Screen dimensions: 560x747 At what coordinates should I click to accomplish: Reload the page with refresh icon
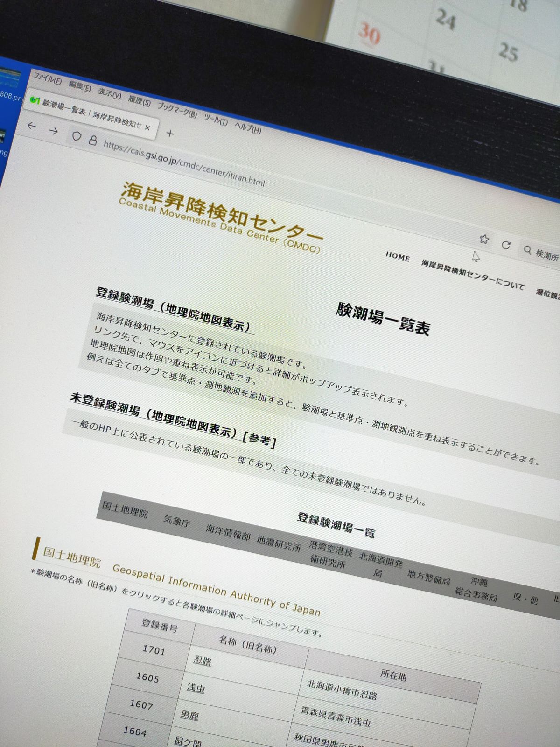pos(506,245)
